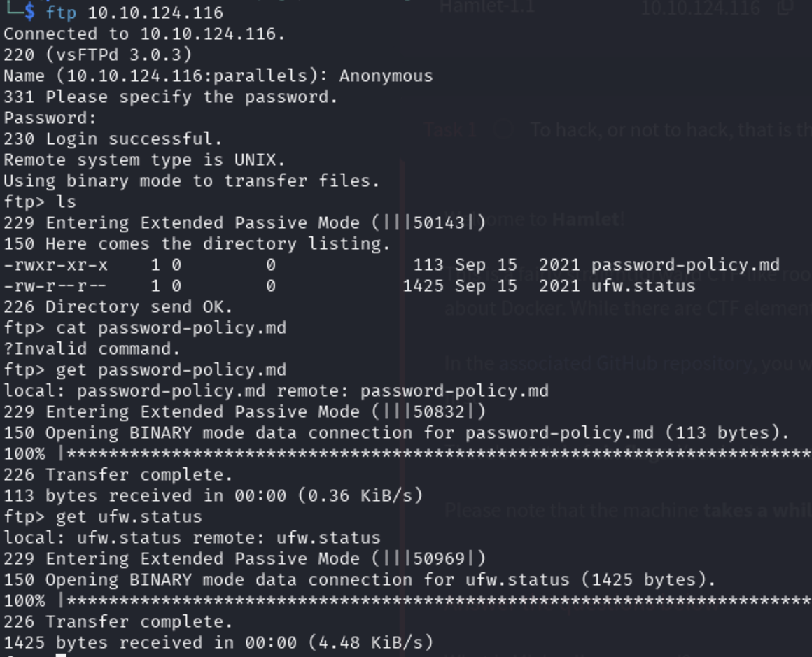
Task: Click 'password-policy.md' in the directory listing
Action: (685, 264)
